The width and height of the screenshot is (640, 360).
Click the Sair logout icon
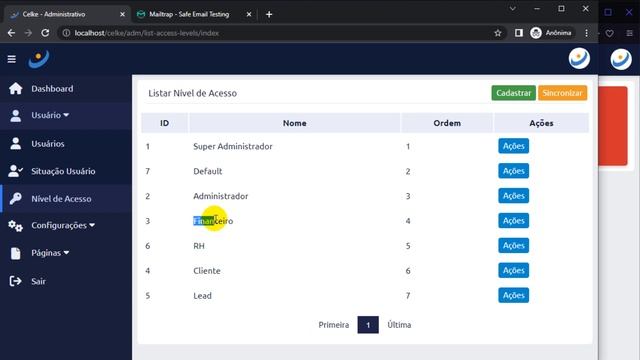tap(16, 281)
